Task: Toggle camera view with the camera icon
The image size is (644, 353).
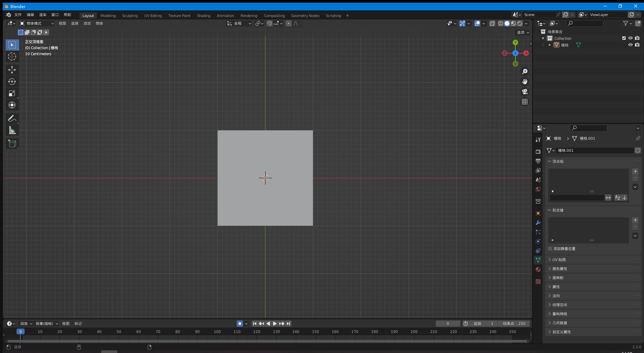Action: tap(525, 92)
